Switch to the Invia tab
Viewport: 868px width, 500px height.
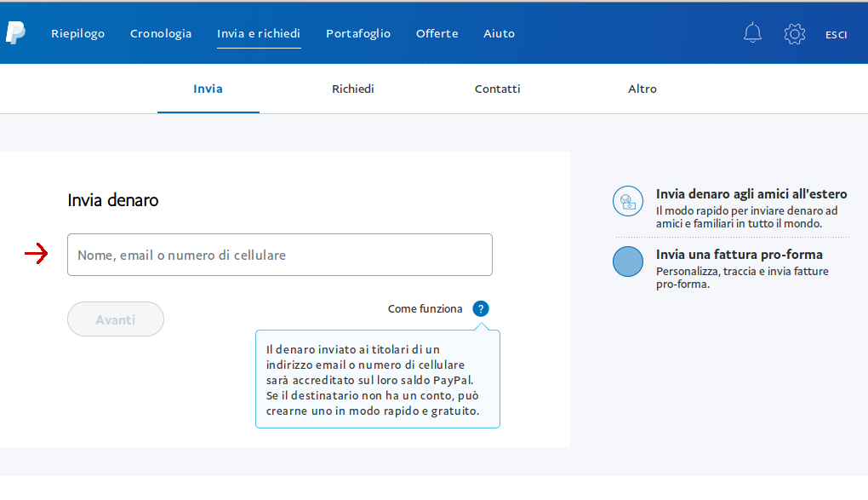point(208,89)
